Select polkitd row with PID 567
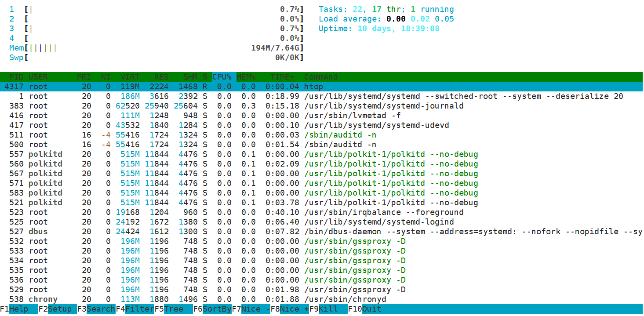Screen dimensions: 644x316 click(321, 174)
